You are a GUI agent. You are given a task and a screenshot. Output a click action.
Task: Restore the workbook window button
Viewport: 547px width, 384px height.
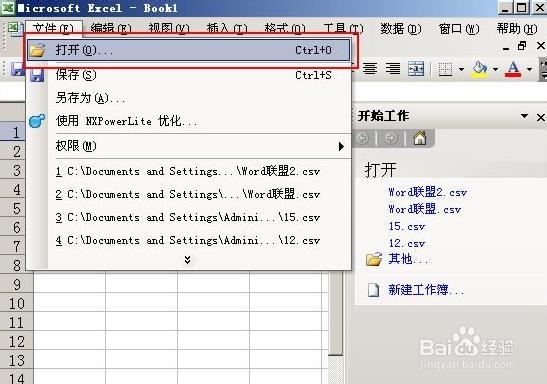click(x=523, y=45)
